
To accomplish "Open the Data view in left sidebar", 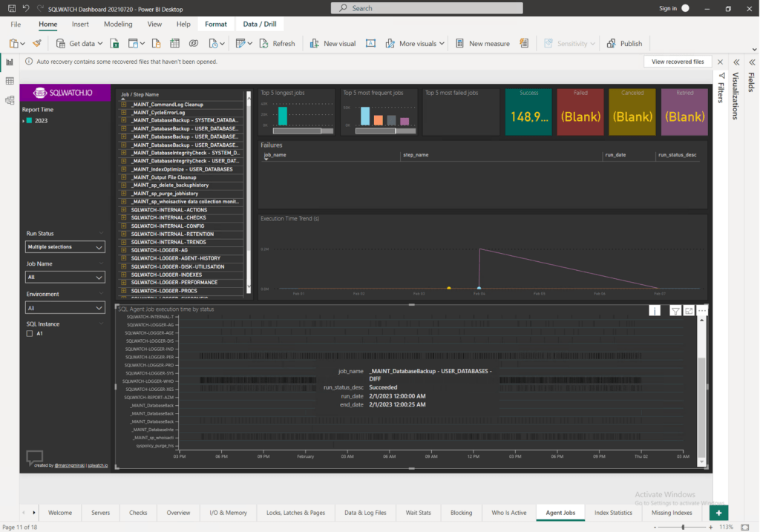I will [x=10, y=81].
